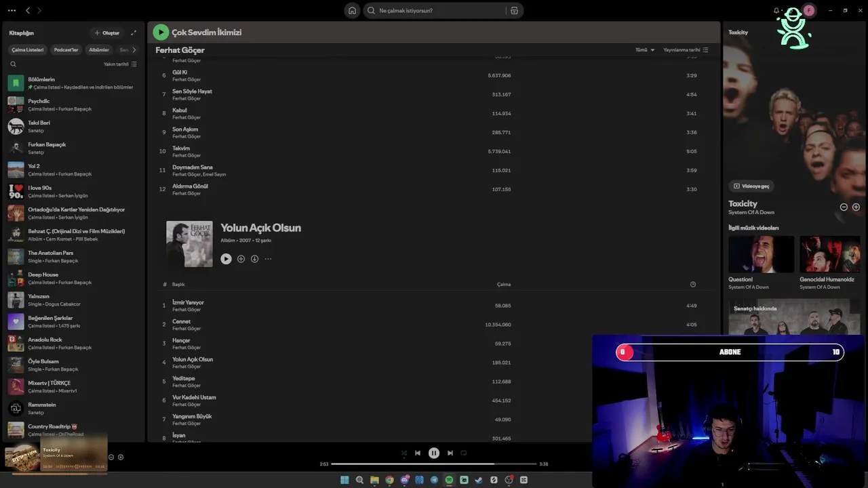The image size is (868, 488).
Task: Open 'I love 90s' playlist
Action: tap(74, 192)
